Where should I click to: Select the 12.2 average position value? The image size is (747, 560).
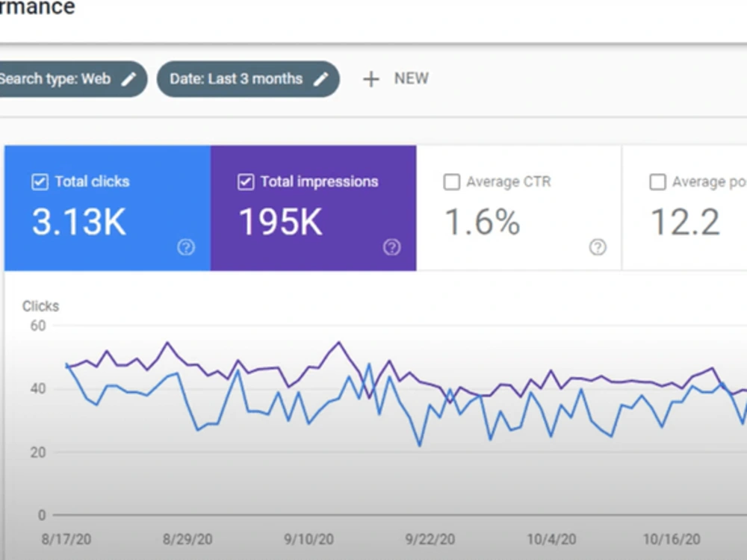pos(685,222)
